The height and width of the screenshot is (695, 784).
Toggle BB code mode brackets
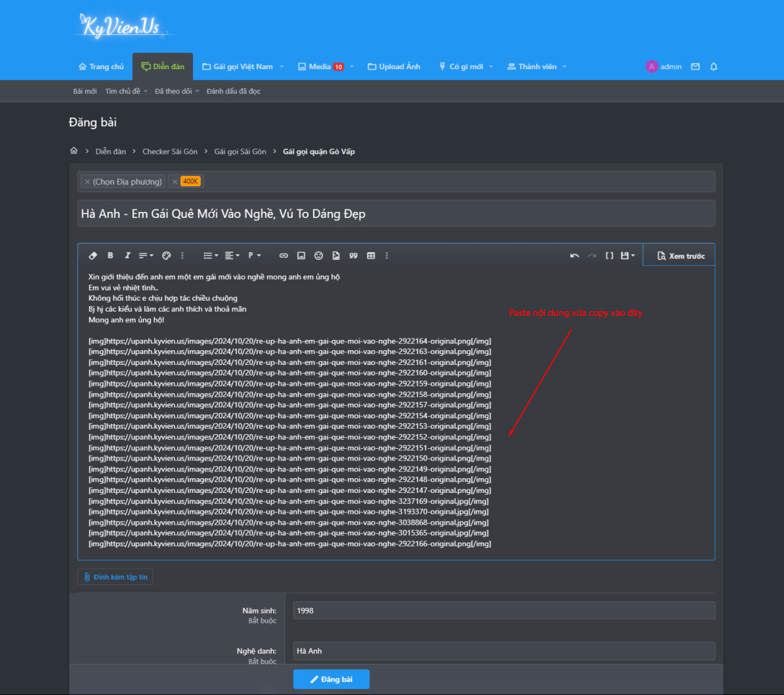(x=609, y=255)
